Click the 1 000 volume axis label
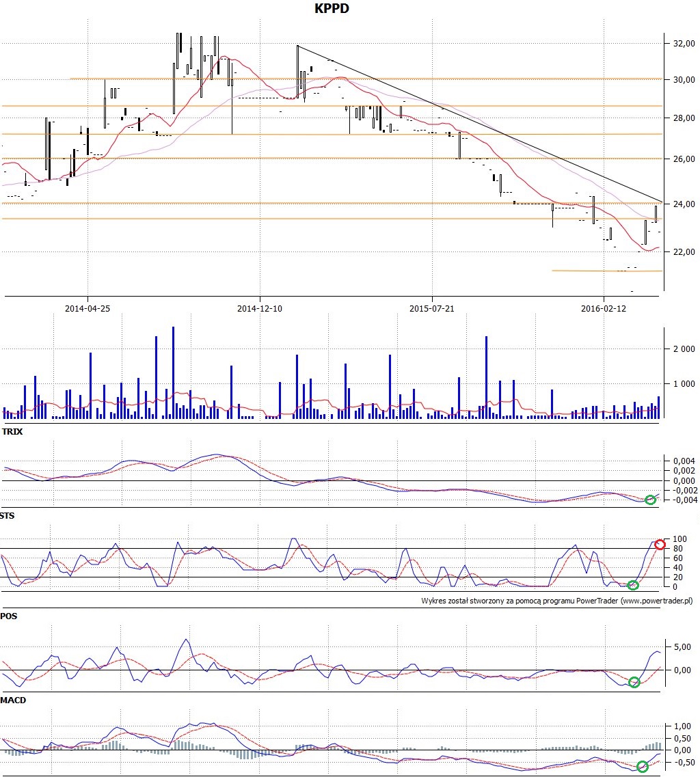Screen dimensions: 700x777 coord(684,383)
